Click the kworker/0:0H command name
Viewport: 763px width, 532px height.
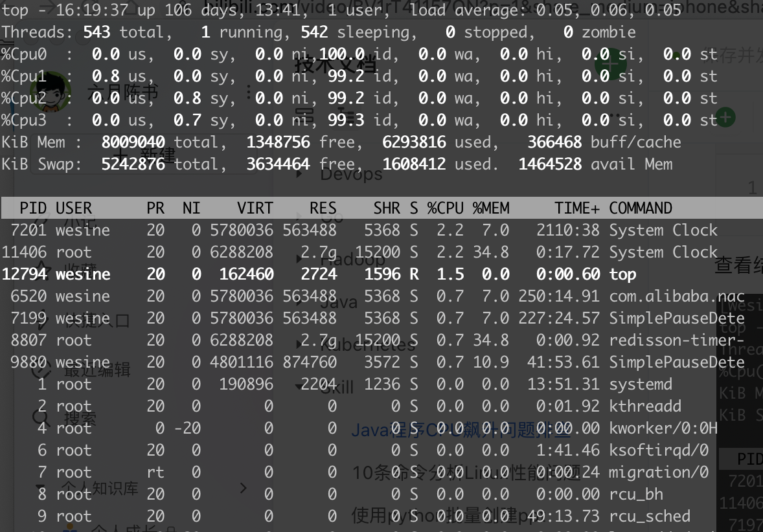(x=663, y=428)
